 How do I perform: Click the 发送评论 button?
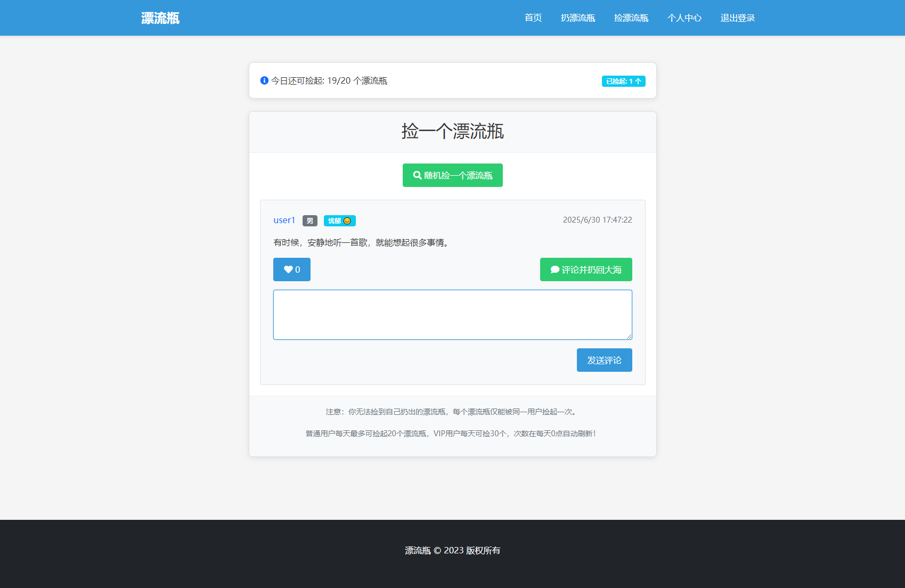point(604,360)
